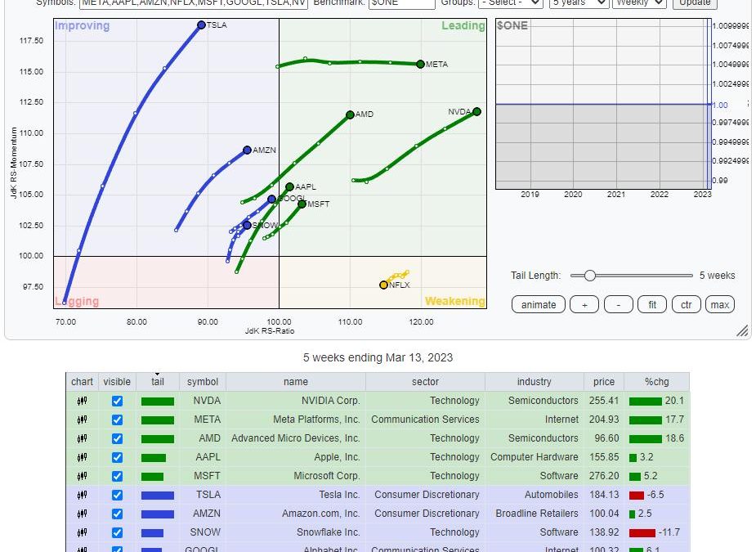Click '5 weeks ending Mar 13, 2023' caption
Image resolution: width=756 pixels, height=552 pixels.
pos(378,357)
